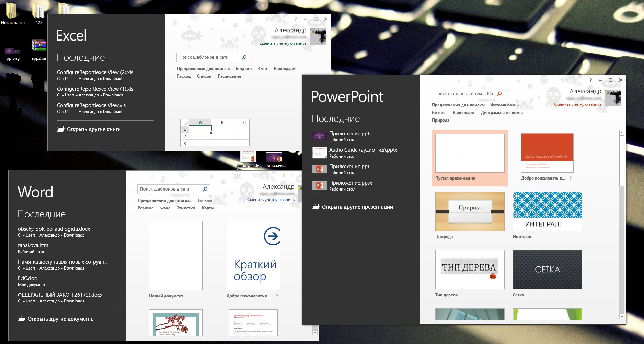
Task: Open Audio Guide (аудио гид).pptx presentation
Action: [x=363, y=150]
